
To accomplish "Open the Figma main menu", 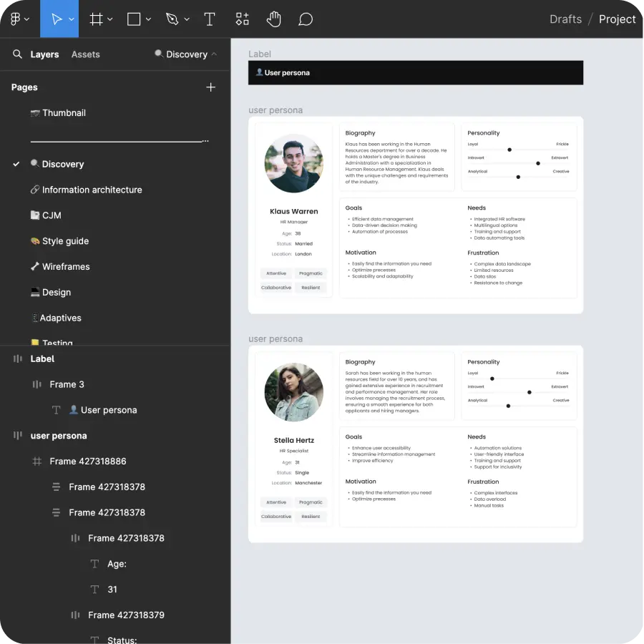I will coord(16,19).
